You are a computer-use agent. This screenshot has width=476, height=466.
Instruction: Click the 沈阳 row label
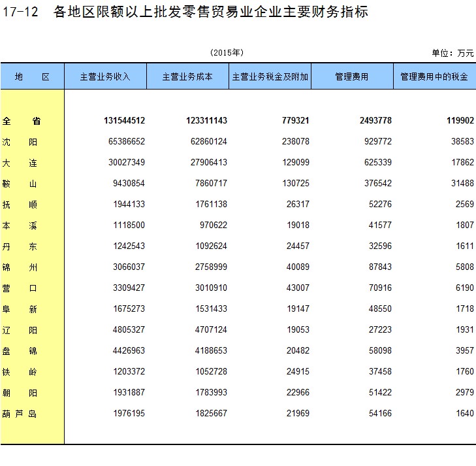(x=21, y=142)
